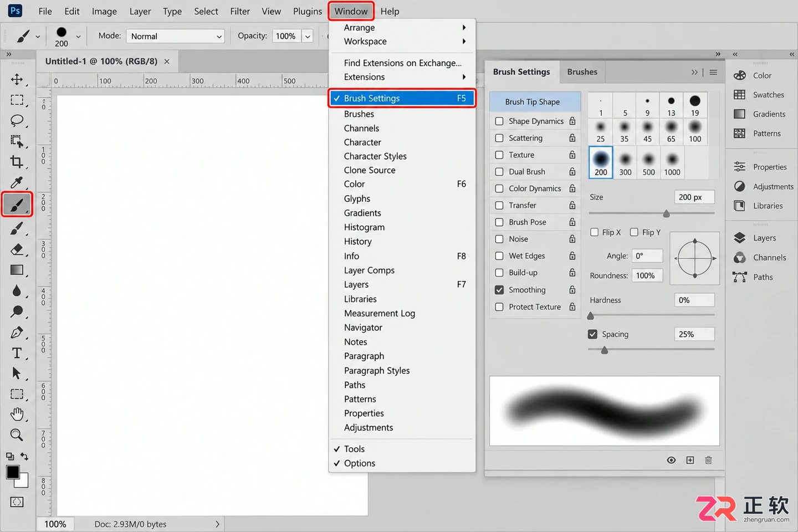Click the Hardness slider handle
The image size is (798, 532).
click(591, 316)
